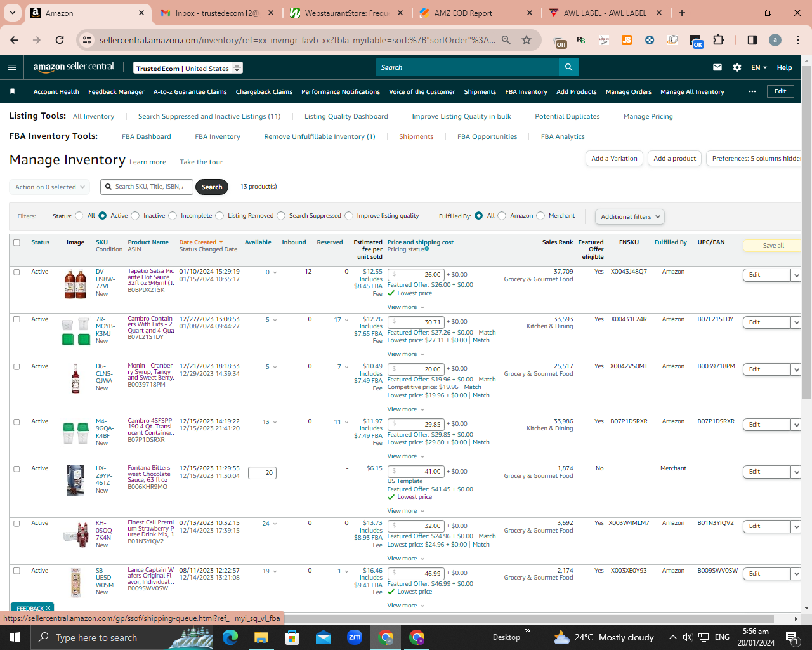Click the Add a product button
Image resolution: width=812 pixels, height=650 pixels.
(x=674, y=159)
